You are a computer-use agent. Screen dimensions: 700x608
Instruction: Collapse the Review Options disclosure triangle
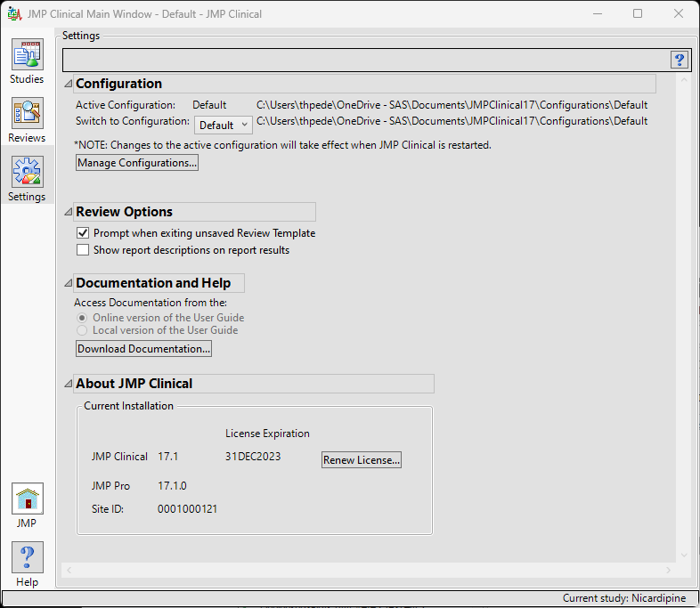[69, 212]
